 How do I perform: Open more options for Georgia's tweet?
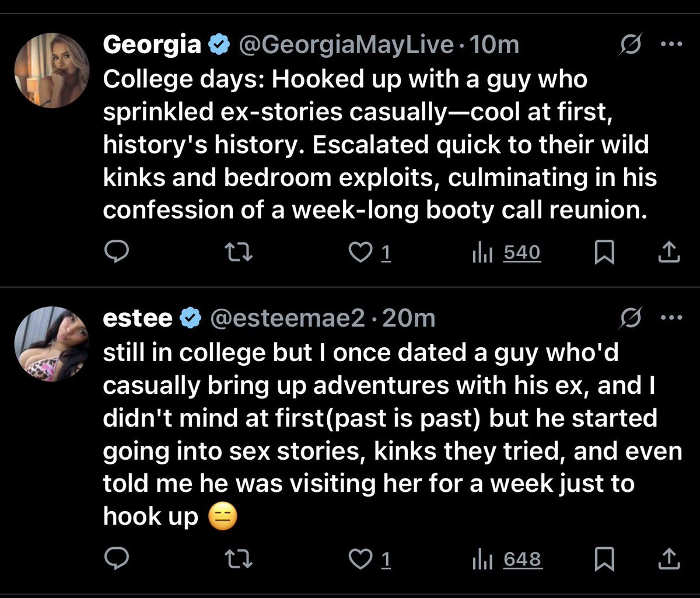[x=671, y=45]
